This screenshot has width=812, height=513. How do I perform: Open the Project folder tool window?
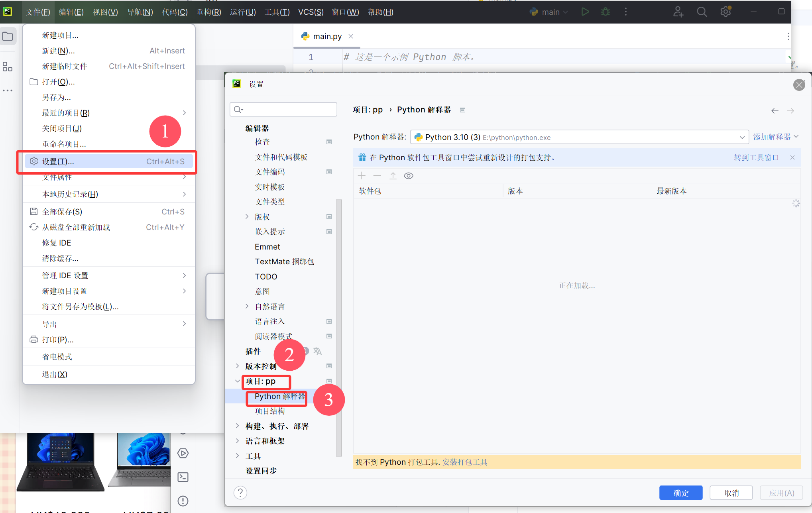point(8,37)
